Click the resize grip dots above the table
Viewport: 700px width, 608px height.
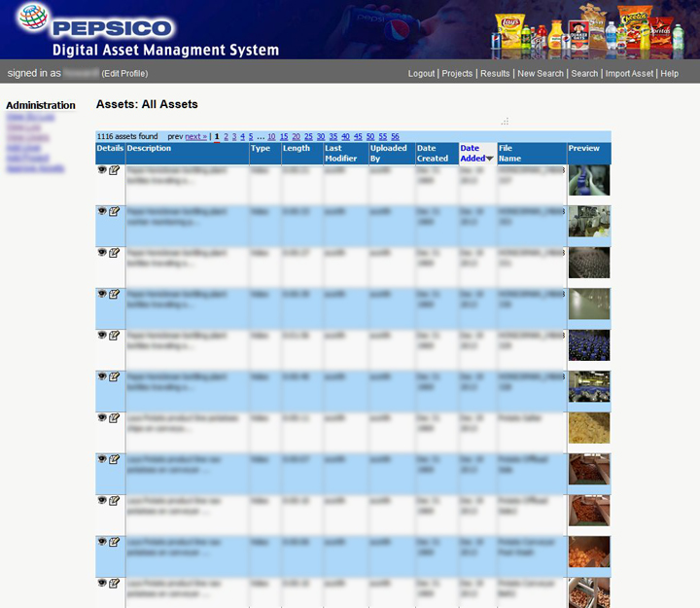tap(505, 122)
